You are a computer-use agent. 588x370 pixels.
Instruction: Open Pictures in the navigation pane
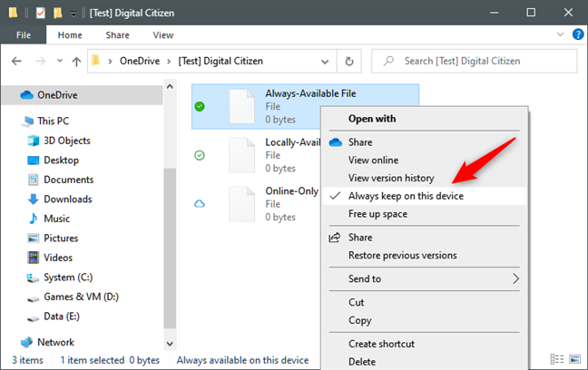pos(61,238)
